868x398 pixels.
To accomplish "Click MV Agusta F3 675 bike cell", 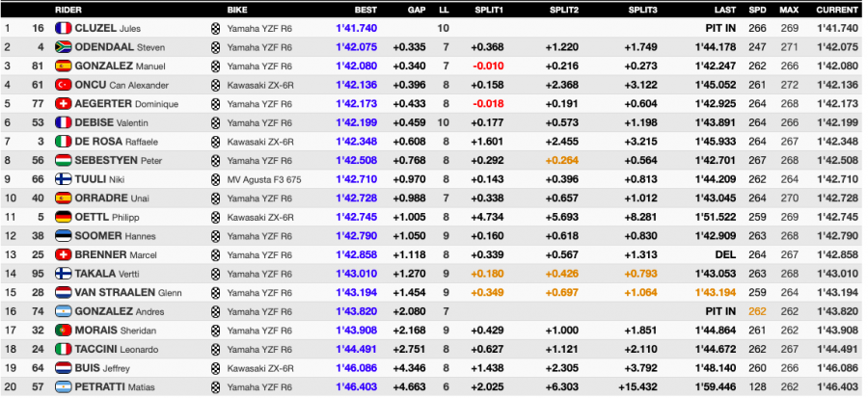I will pyautogui.click(x=264, y=179).
